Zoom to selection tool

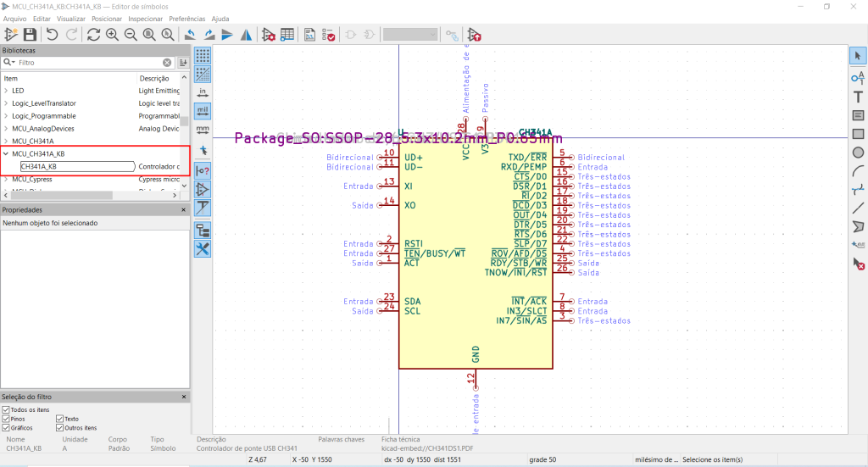168,35
